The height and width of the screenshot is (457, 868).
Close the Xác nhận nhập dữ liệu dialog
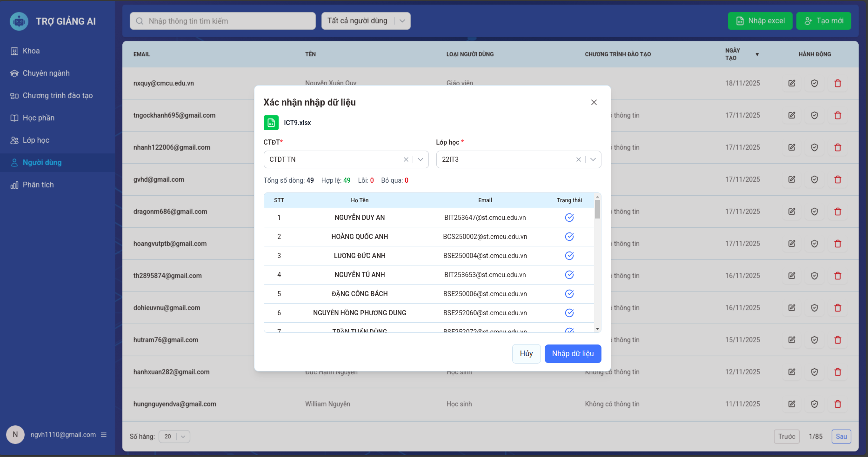point(594,102)
